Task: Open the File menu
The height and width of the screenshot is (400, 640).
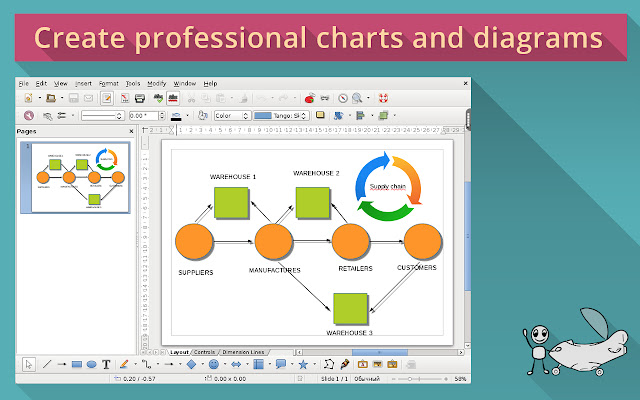Action: click(x=24, y=84)
